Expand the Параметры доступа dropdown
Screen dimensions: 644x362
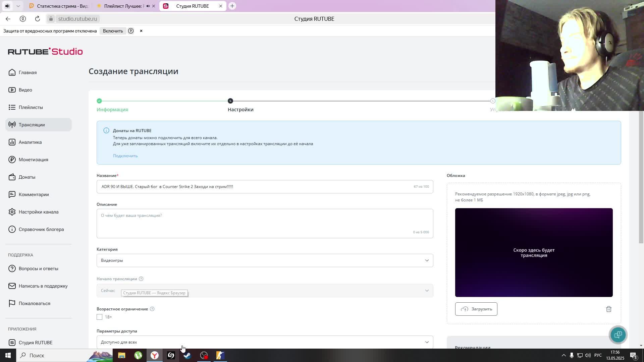coord(265,342)
